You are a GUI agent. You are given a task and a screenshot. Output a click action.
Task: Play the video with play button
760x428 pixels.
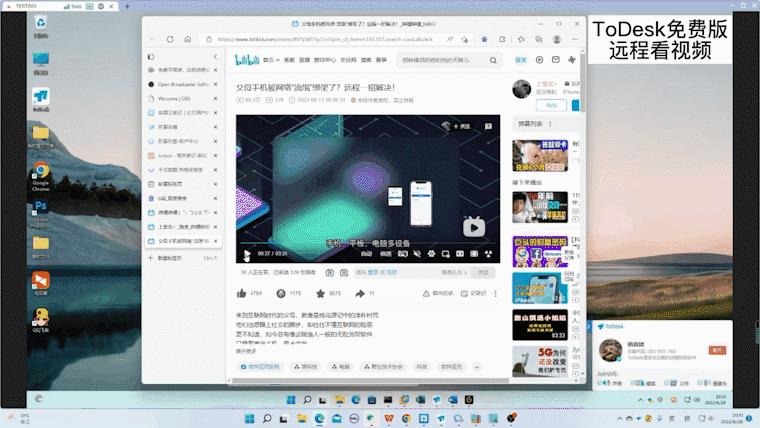click(x=247, y=254)
